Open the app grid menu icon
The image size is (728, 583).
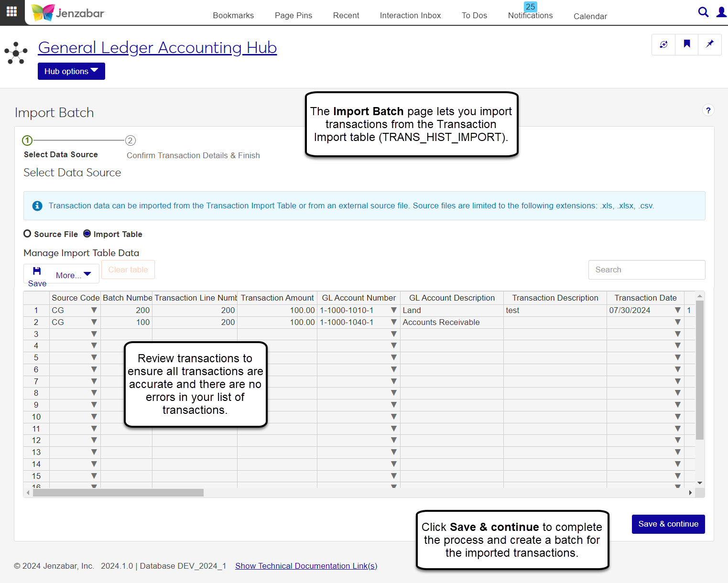click(11, 11)
